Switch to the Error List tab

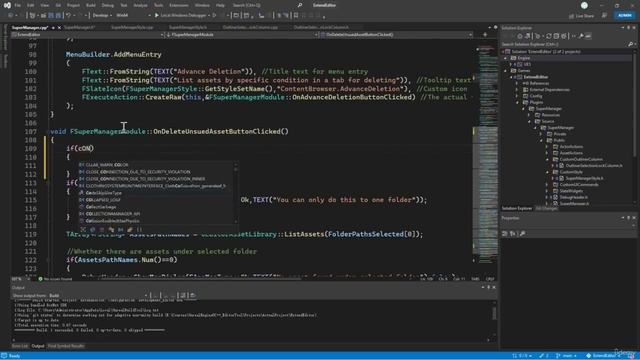[x=20, y=346]
